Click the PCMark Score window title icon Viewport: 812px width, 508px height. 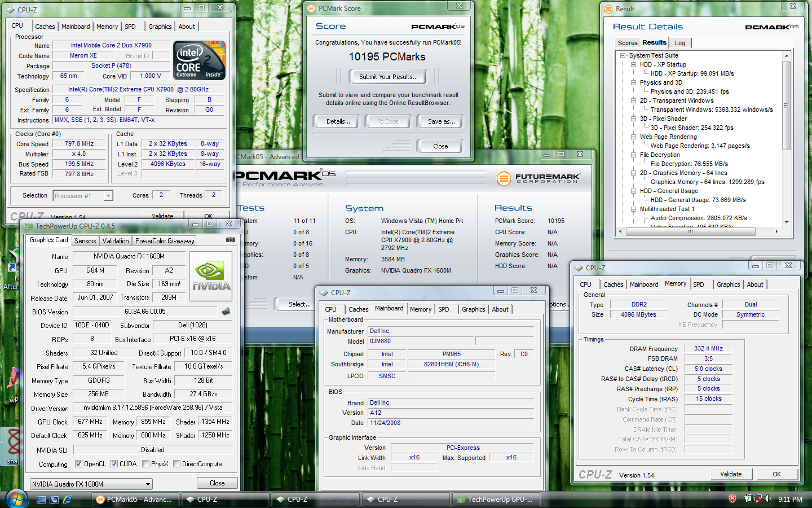tap(311, 8)
